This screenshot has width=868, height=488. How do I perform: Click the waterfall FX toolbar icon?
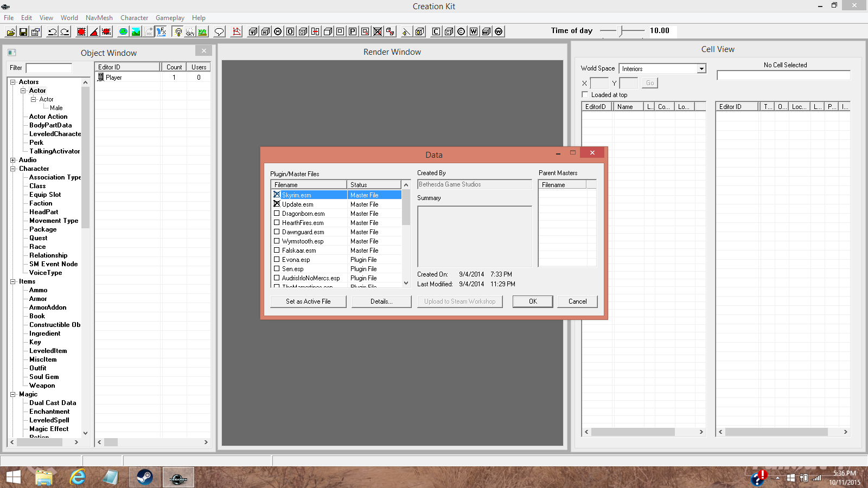pos(161,31)
